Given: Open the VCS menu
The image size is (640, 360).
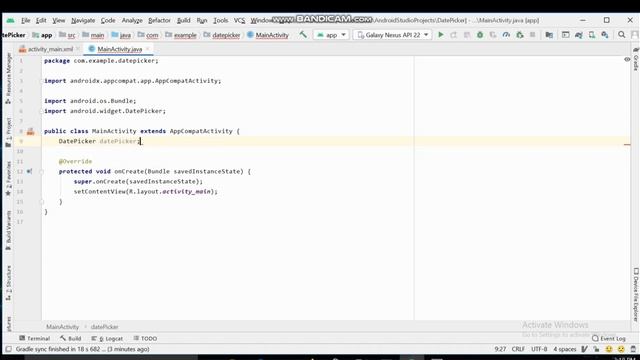Looking at the screenshot, I should (239, 20).
